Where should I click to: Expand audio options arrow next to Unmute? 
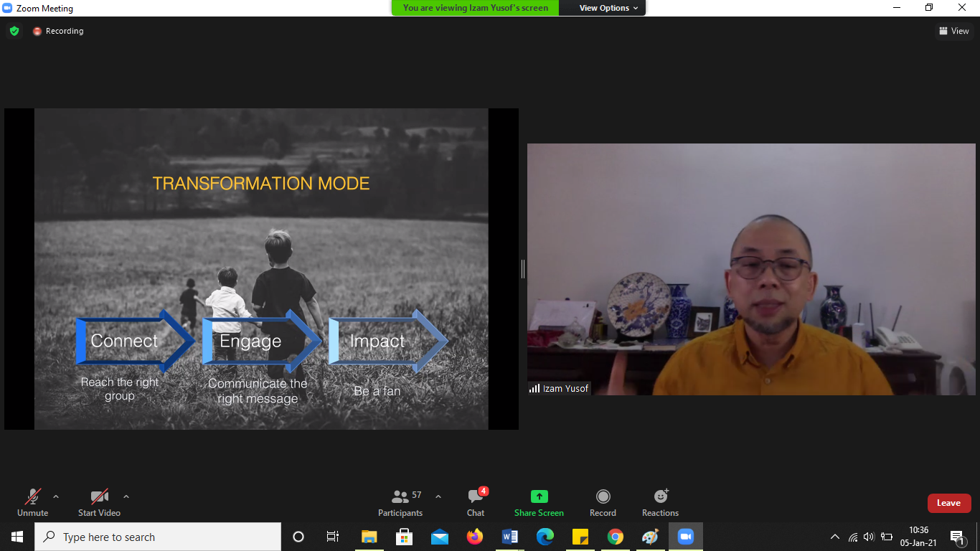tap(56, 496)
